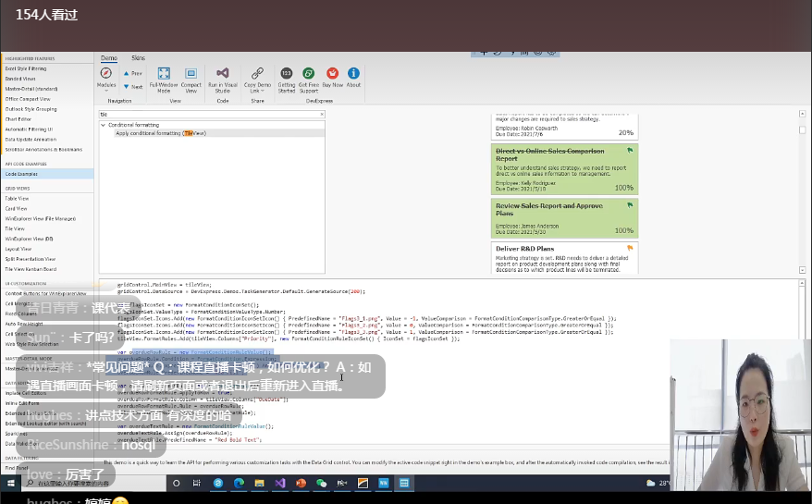Click green flag on Direct vs Online tile

click(x=630, y=150)
